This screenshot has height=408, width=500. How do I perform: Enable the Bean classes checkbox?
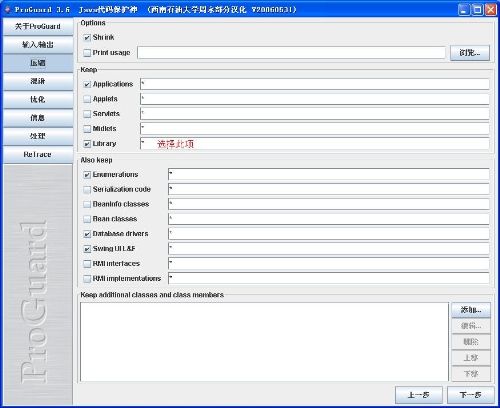click(x=87, y=219)
